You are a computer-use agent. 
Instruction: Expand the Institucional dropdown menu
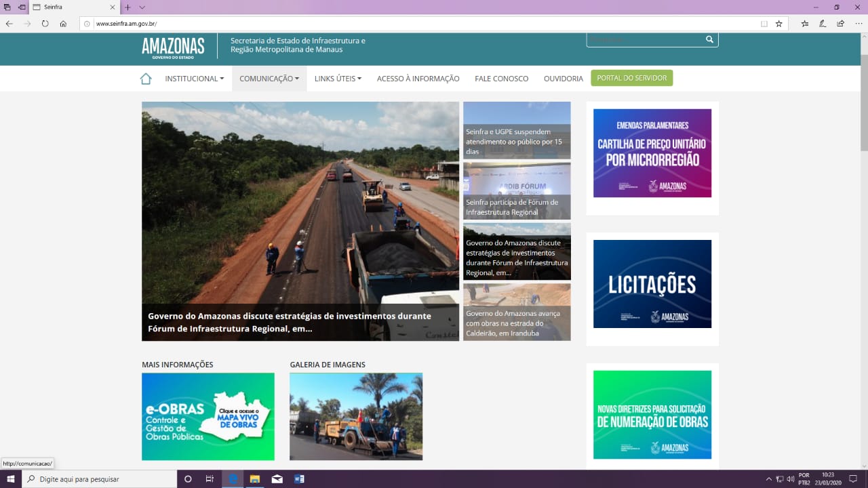pyautogui.click(x=194, y=79)
